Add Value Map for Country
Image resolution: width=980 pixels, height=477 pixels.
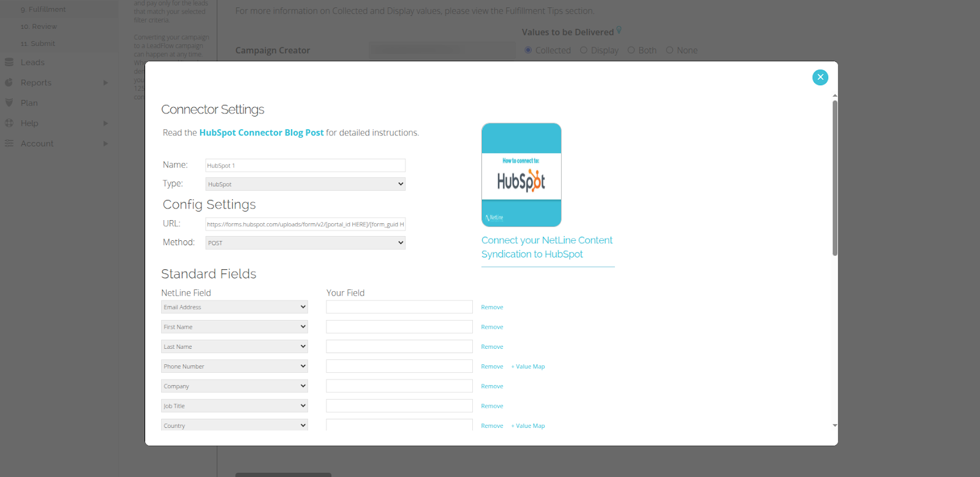pos(528,425)
